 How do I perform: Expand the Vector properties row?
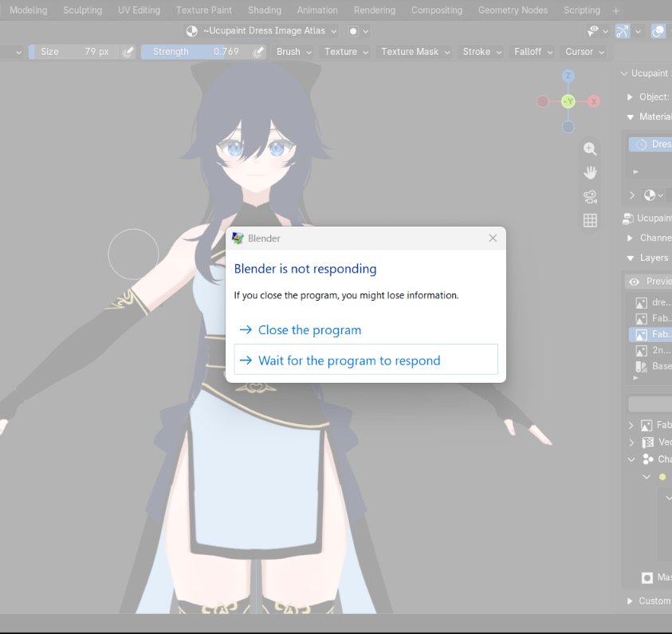point(631,442)
